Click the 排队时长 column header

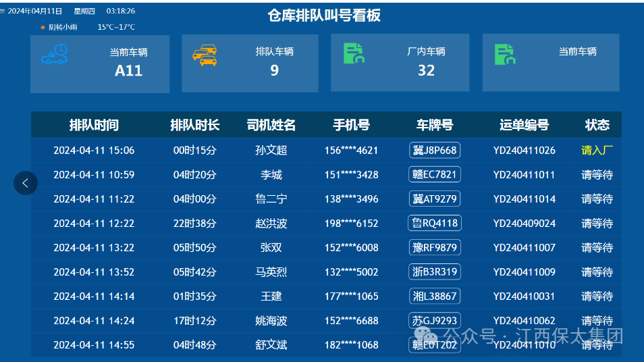pyautogui.click(x=194, y=125)
